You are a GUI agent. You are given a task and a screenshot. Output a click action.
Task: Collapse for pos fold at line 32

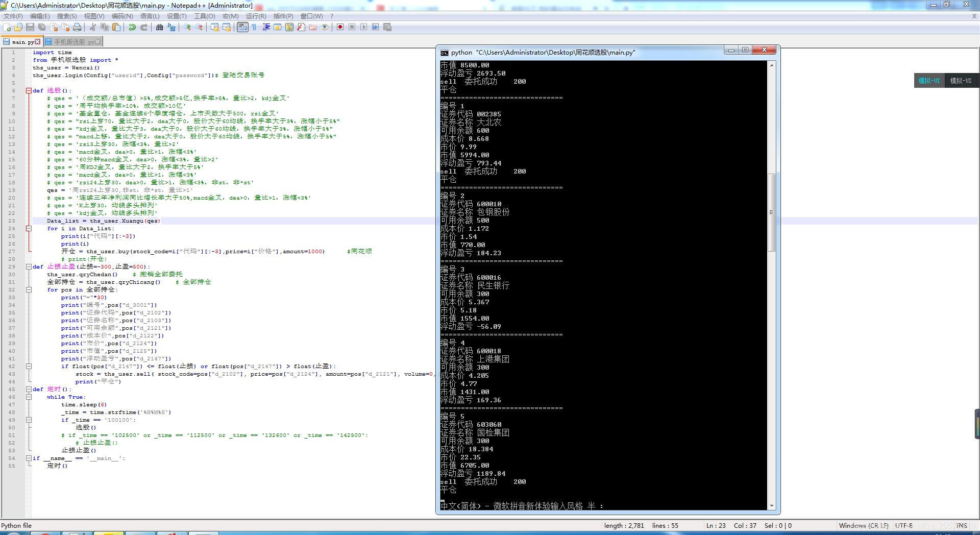click(x=29, y=290)
